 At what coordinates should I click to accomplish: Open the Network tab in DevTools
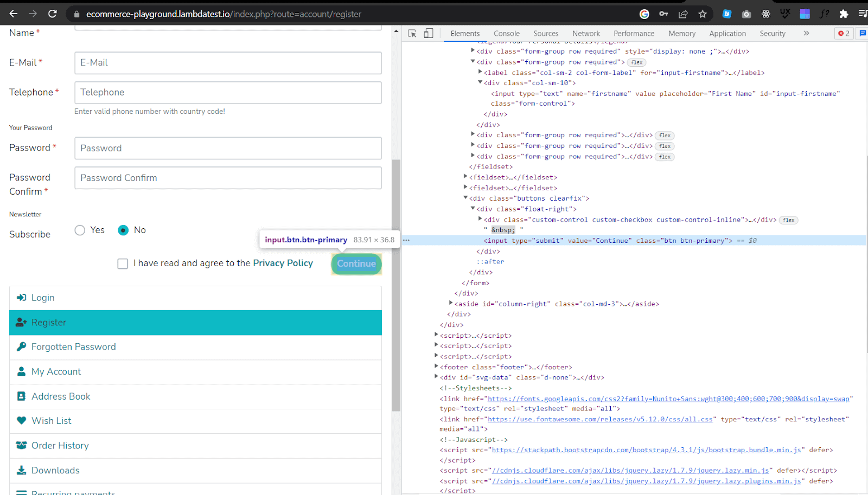tap(586, 33)
